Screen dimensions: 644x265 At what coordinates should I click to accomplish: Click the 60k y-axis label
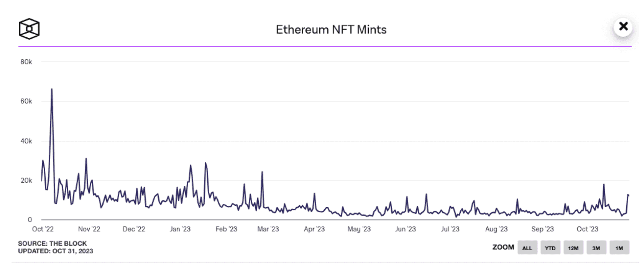click(26, 101)
